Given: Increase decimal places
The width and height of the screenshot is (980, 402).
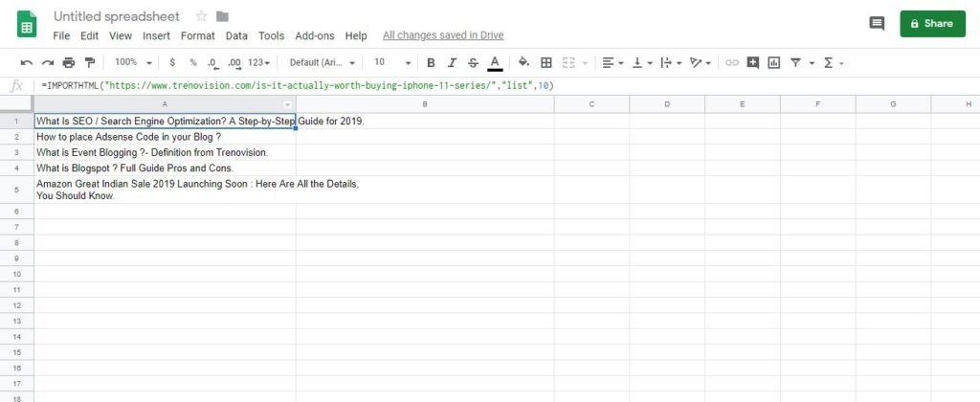Looking at the screenshot, I should [234, 62].
